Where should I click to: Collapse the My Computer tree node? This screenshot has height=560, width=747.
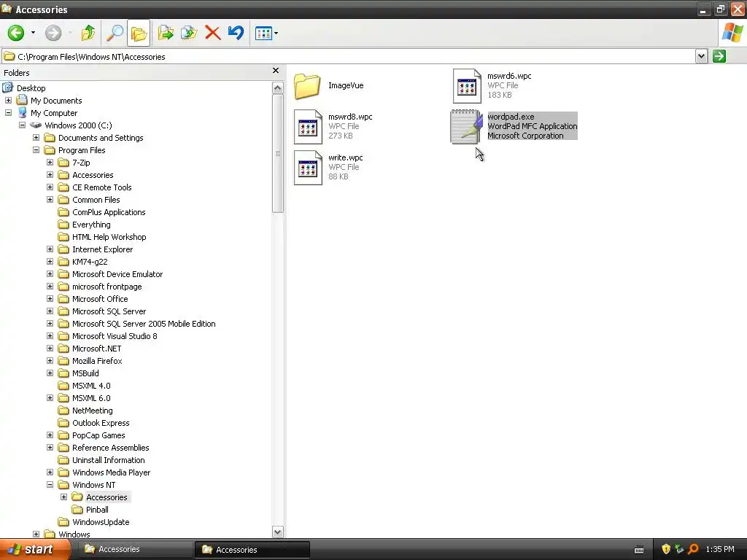point(8,113)
